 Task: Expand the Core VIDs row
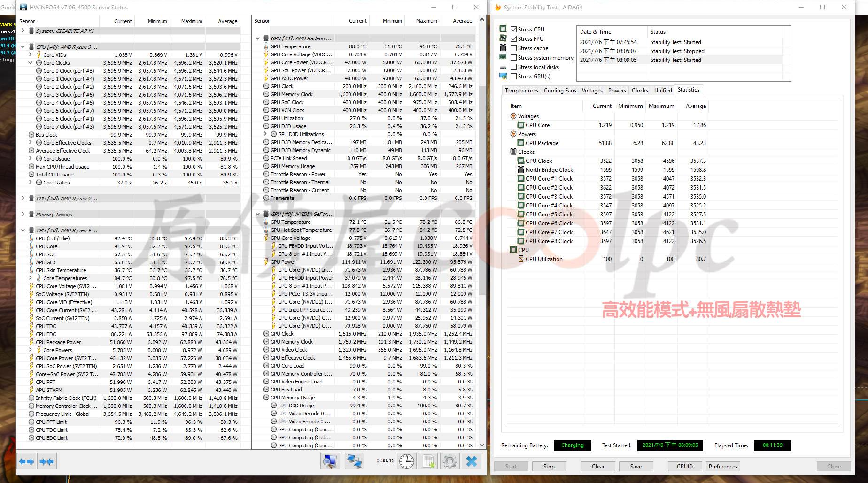pos(31,54)
